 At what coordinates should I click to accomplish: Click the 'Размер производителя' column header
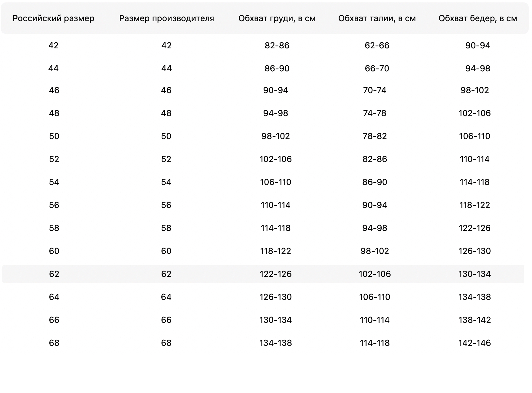pos(166,18)
